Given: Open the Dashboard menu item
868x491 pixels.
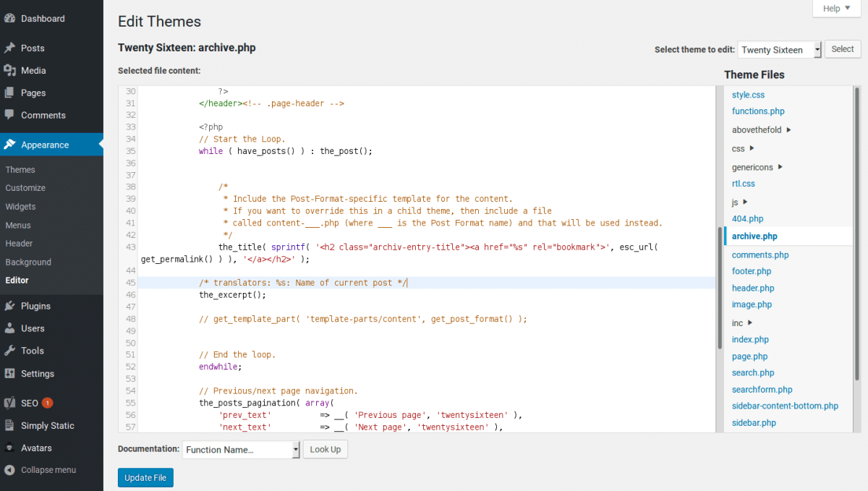Looking at the screenshot, I should click(x=51, y=19).
